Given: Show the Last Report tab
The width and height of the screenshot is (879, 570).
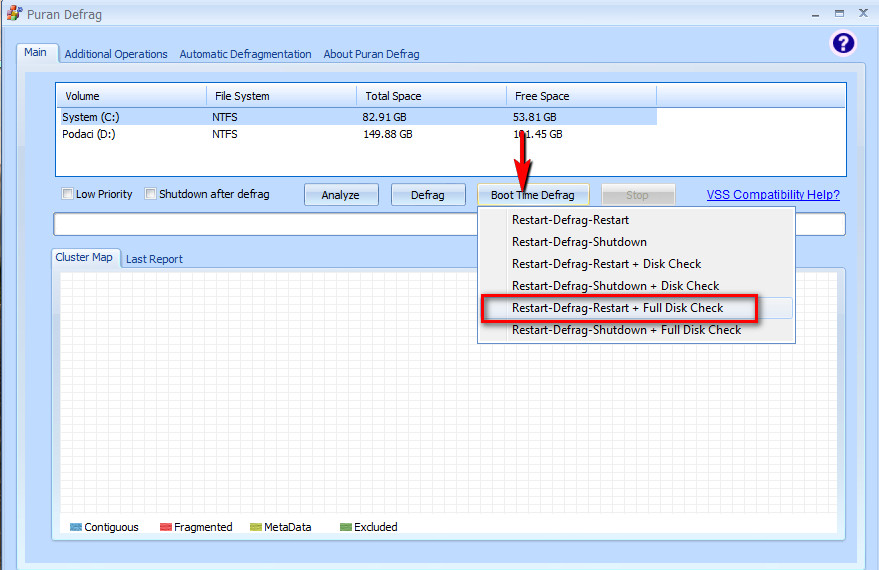Looking at the screenshot, I should pyautogui.click(x=154, y=259).
